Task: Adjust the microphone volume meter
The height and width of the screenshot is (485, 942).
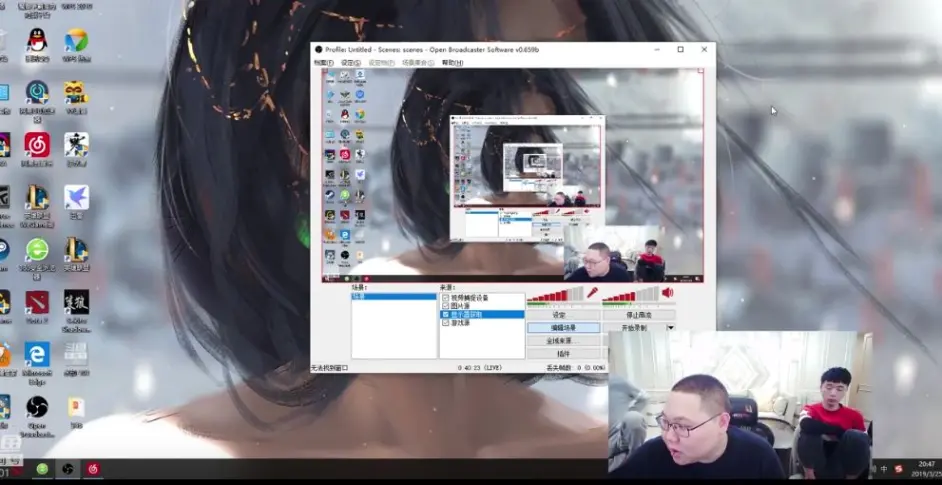Action: click(x=555, y=294)
